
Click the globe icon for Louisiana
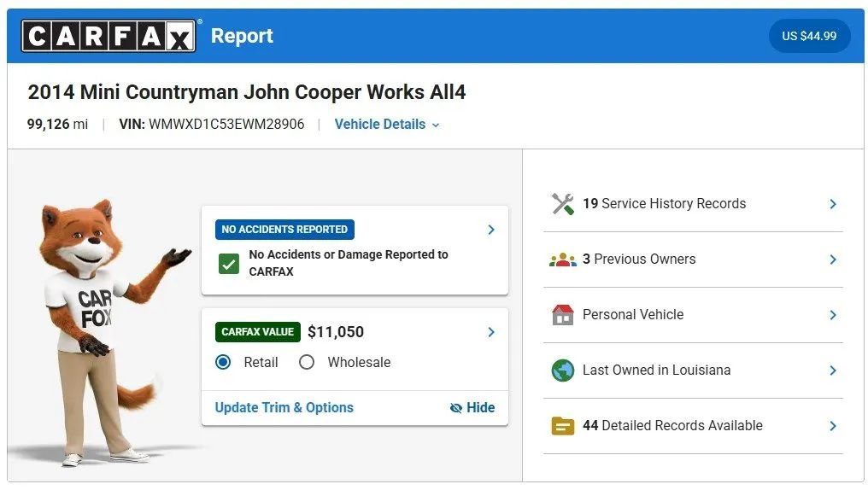(x=562, y=370)
